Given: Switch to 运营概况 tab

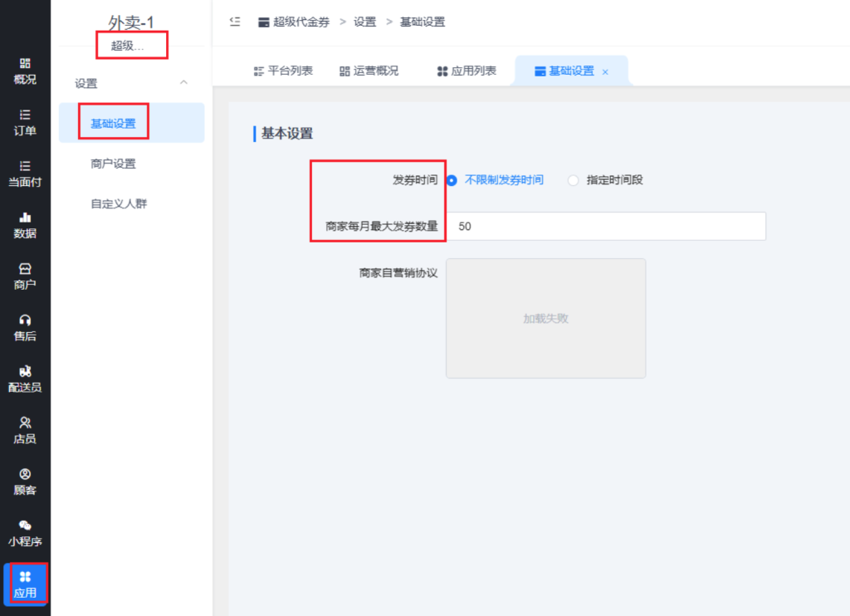Looking at the screenshot, I should (x=369, y=71).
